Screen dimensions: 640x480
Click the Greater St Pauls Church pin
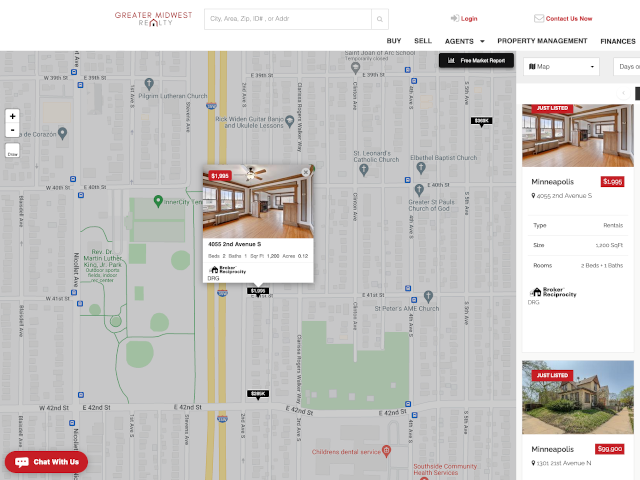click(419, 190)
